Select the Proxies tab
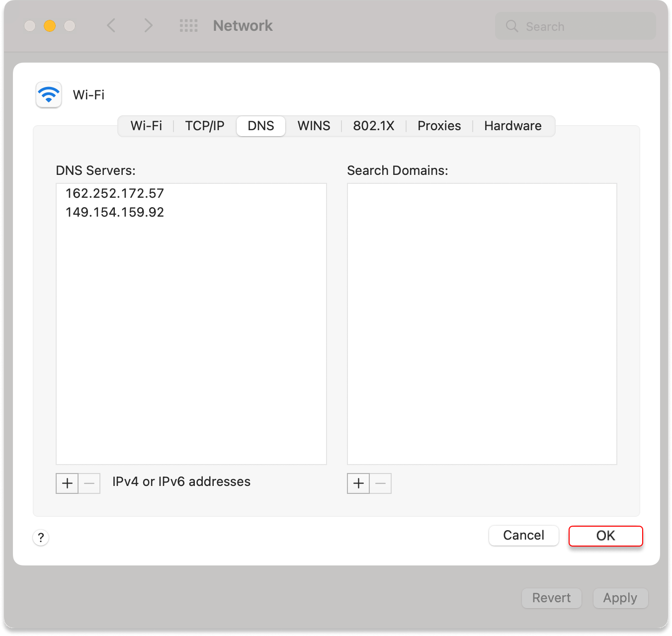 (439, 126)
